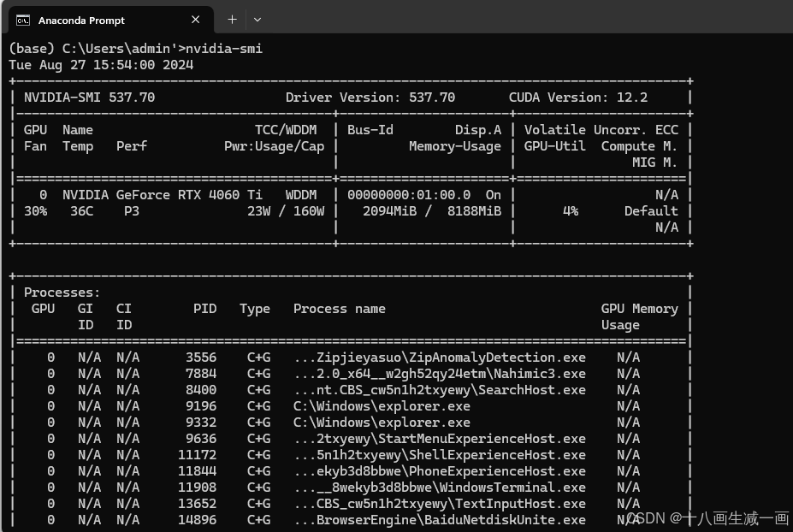
Task: Click the 4% GPU-Util value
Action: 571,211
